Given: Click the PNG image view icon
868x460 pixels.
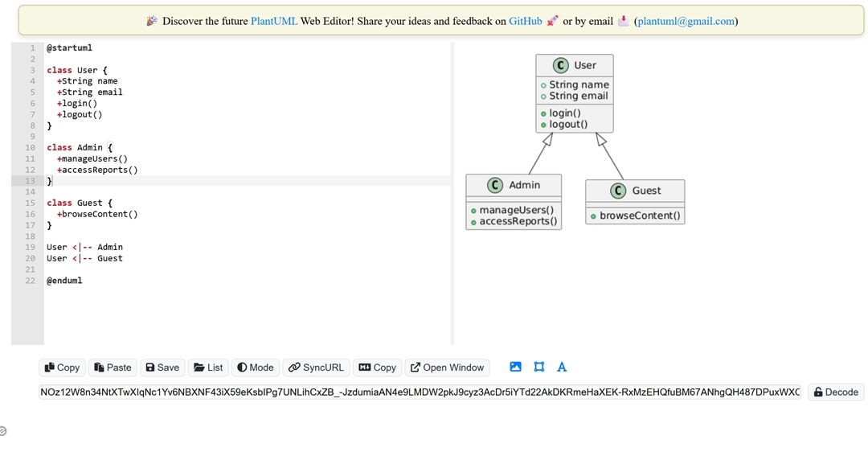Looking at the screenshot, I should tap(515, 367).
